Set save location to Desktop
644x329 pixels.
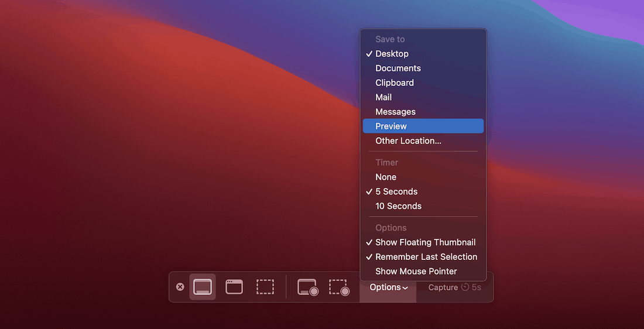392,54
